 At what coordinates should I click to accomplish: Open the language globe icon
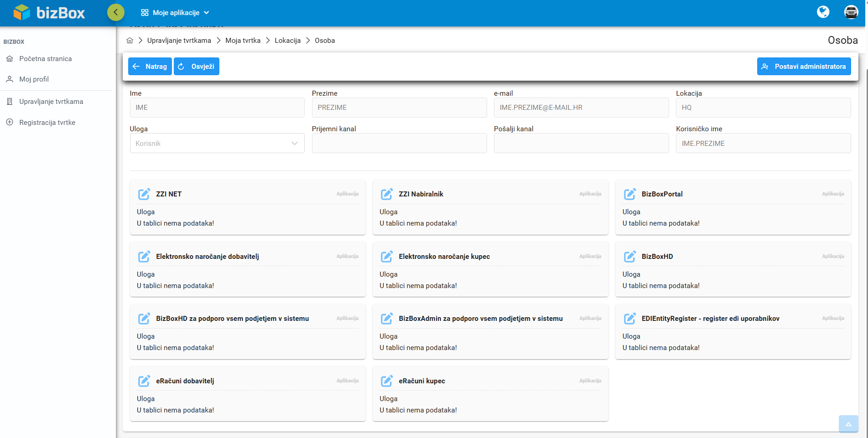823,12
